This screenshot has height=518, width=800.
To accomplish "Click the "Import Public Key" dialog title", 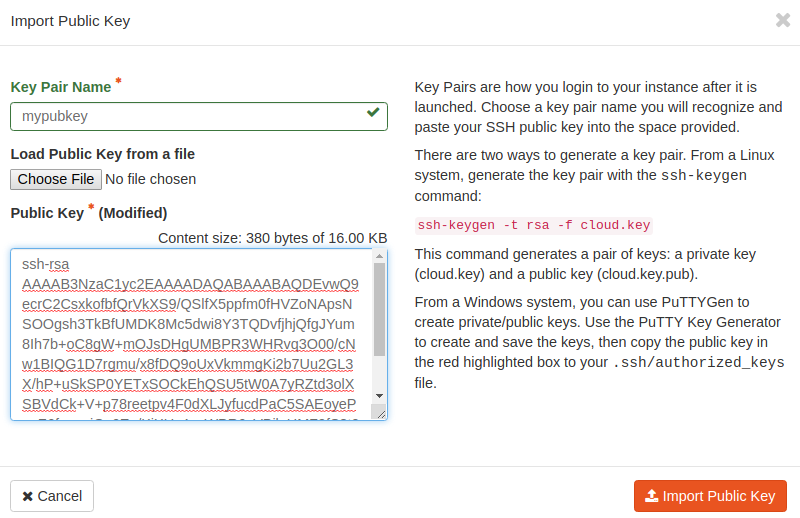I will pyautogui.click(x=70, y=21).
